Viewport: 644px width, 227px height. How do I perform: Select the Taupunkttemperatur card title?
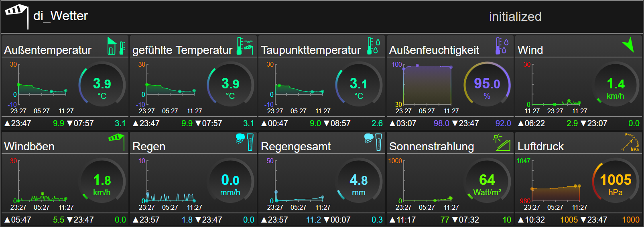point(311,50)
